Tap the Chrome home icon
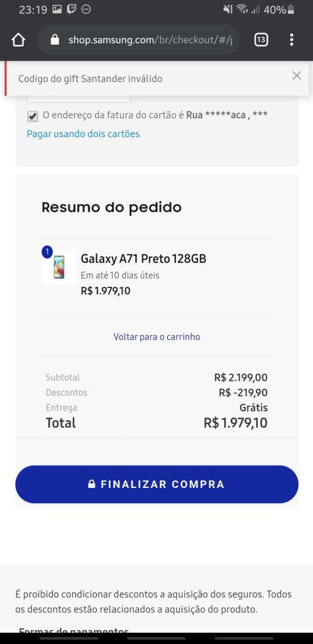313x644 pixels. tap(18, 40)
